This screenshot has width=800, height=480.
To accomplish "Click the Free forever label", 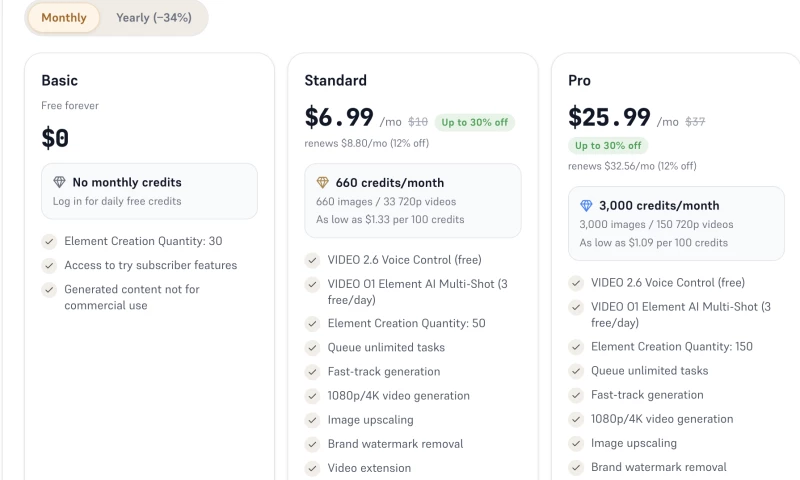I will coord(70,106).
